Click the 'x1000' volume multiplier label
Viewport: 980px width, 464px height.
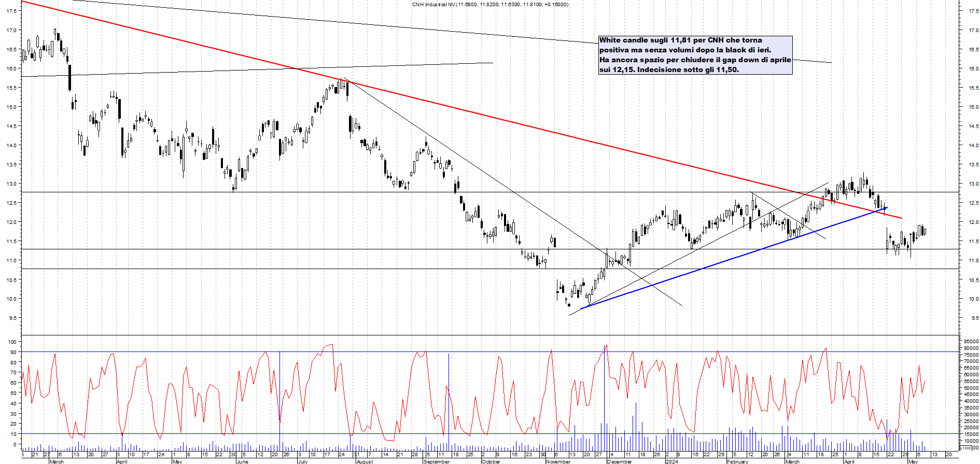967,448
